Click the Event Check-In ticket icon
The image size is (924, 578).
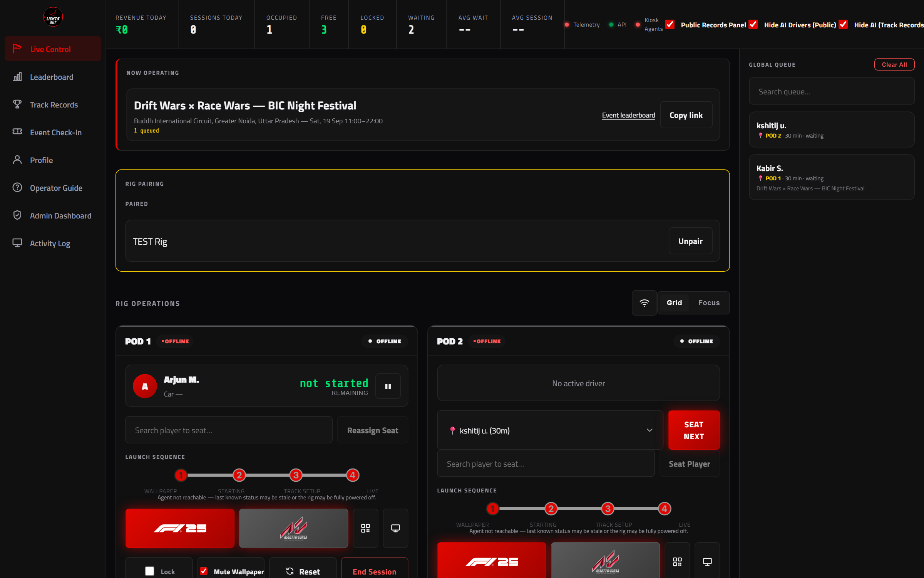coord(17,132)
